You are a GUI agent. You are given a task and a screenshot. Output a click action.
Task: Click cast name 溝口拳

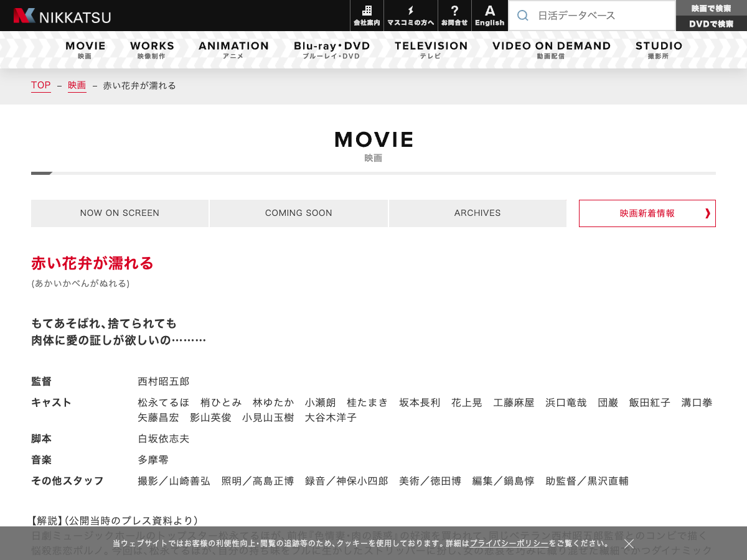697,403
